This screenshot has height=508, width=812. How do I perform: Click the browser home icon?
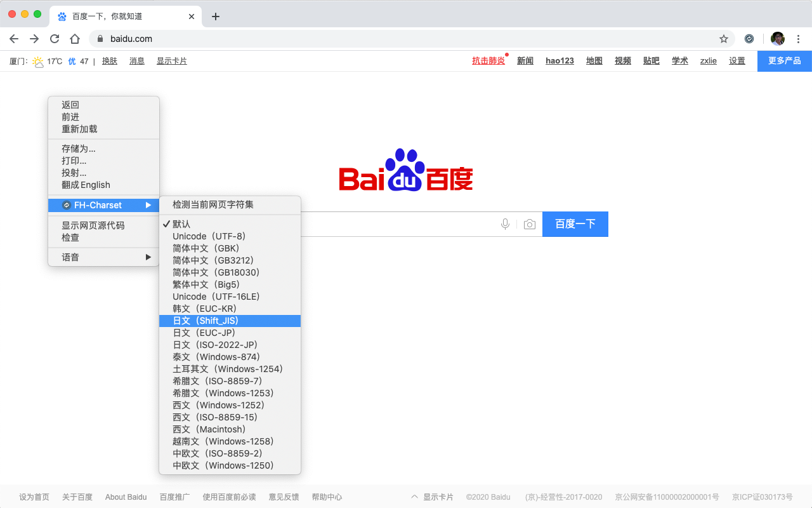75,39
